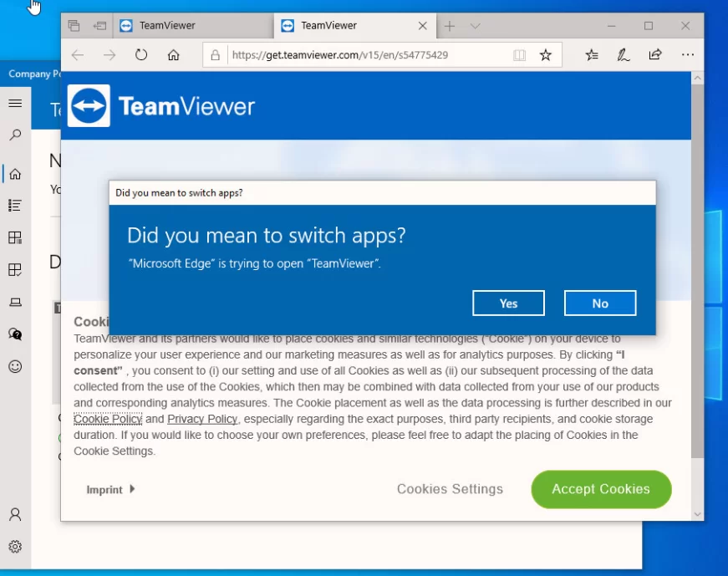Share the page using Edge's share icon
The width and height of the screenshot is (728, 576).
click(654, 54)
